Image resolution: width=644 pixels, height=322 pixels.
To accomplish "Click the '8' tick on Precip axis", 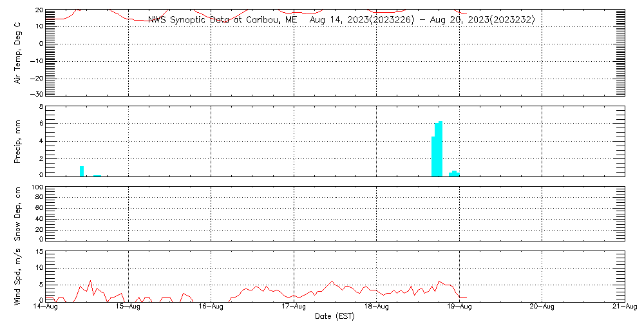I will pyautogui.click(x=41, y=107).
